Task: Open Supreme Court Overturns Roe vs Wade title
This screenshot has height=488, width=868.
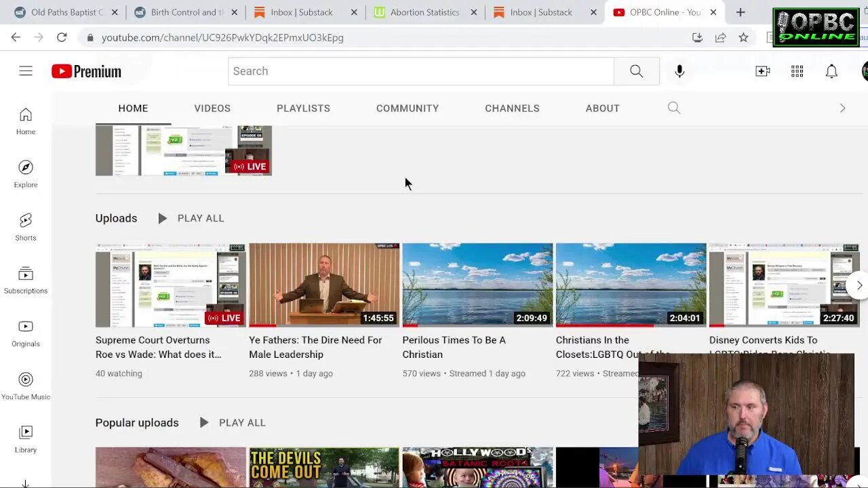Action: click(158, 347)
